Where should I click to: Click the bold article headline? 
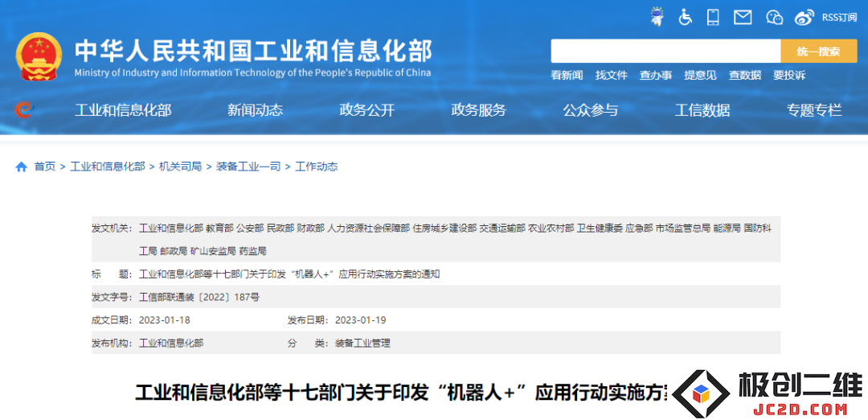click(x=403, y=393)
